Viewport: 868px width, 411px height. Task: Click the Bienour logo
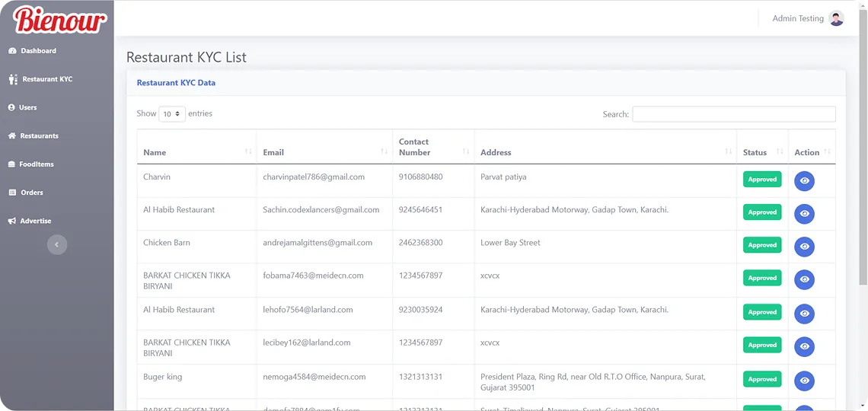coord(60,20)
